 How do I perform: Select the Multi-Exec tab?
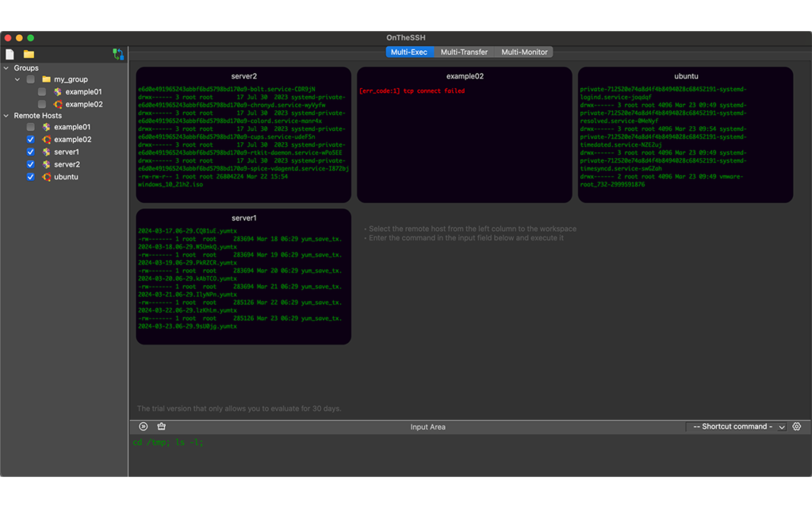tap(409, 52)
